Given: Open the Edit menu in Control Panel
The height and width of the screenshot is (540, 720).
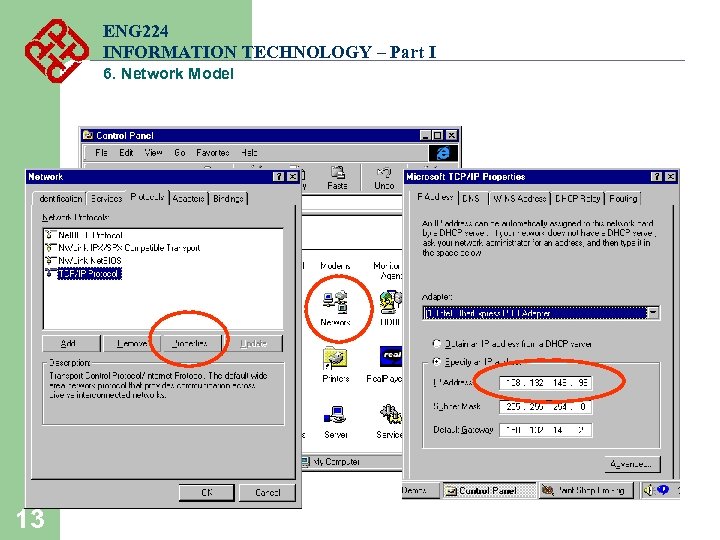Looking at the screenshot, I should point(126,152).
